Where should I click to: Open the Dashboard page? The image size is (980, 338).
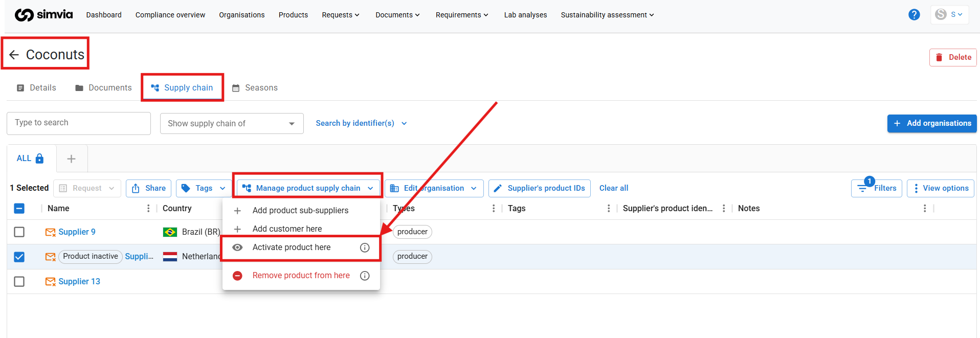(104, 15)
